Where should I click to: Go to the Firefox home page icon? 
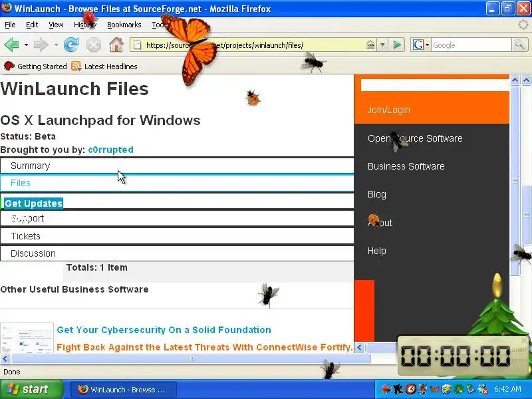coord(116,45)
